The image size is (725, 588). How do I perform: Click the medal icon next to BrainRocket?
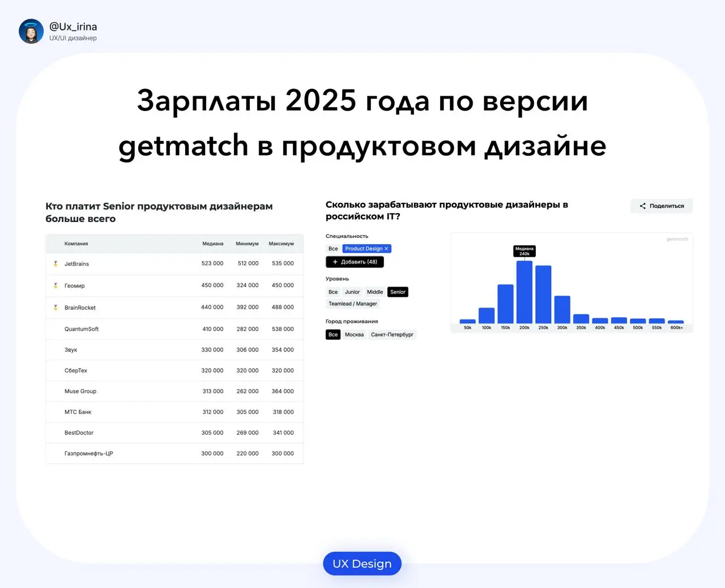pyautogui.click(x=56, y=308)
